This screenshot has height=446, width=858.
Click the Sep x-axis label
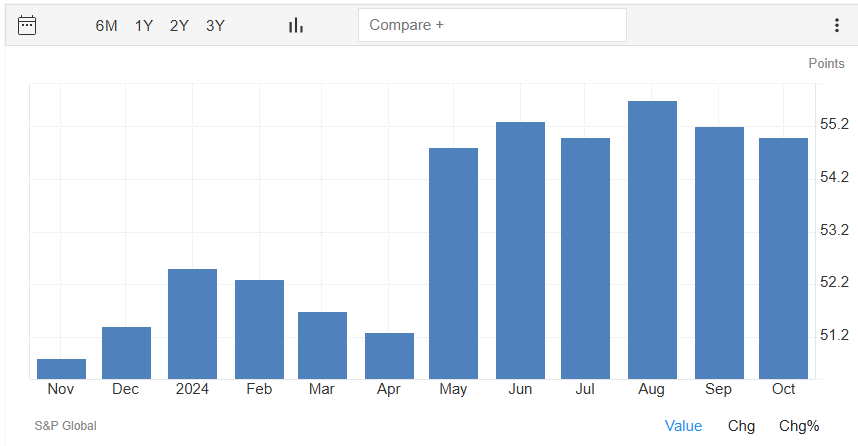click(718, 390)
